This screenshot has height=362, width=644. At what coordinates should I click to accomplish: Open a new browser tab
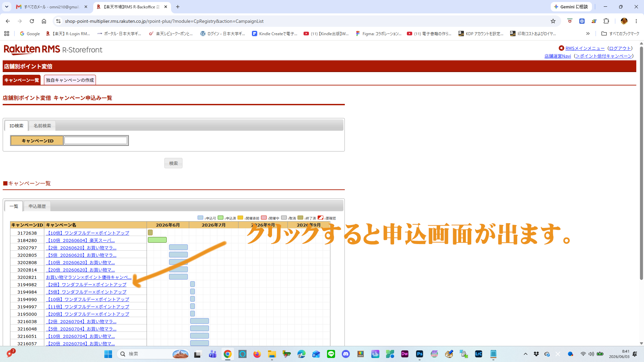tap(178, 7)
